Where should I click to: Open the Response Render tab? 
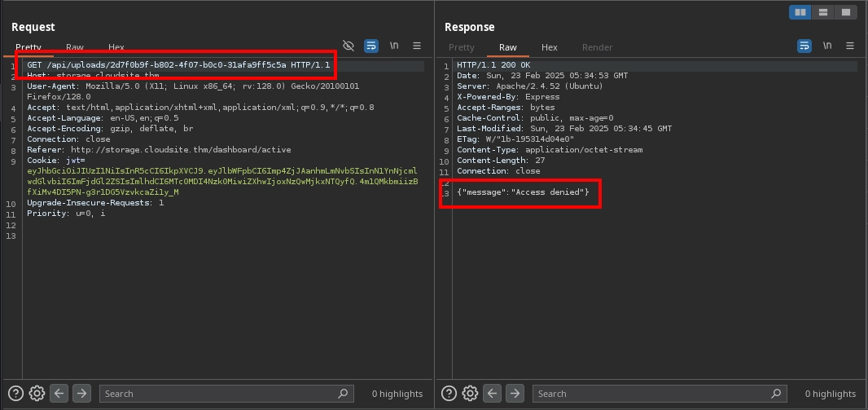pyautogui.click(x=597, y=47)
